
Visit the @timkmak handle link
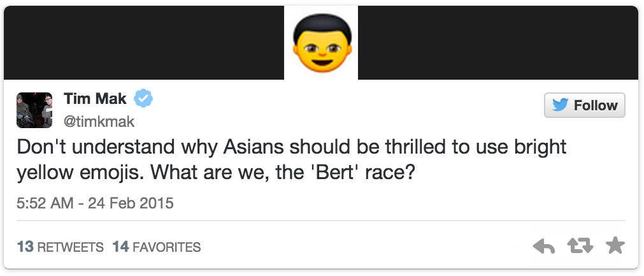tap(99, 121)
